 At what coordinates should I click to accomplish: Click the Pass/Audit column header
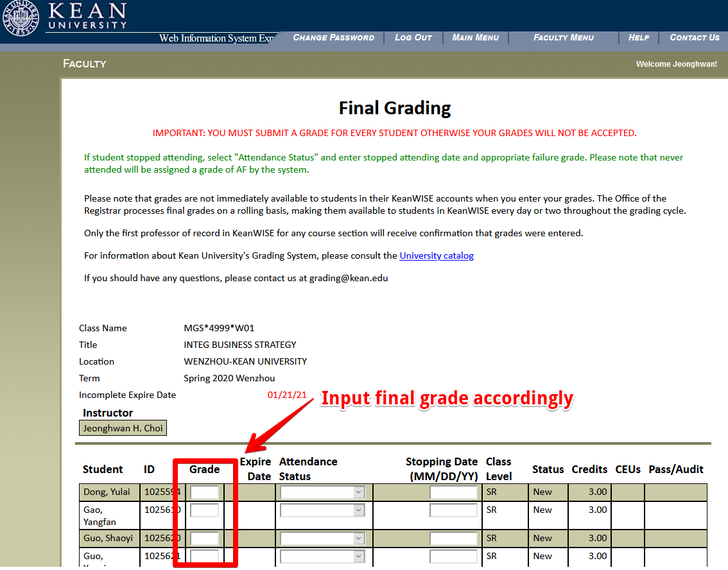676,470
